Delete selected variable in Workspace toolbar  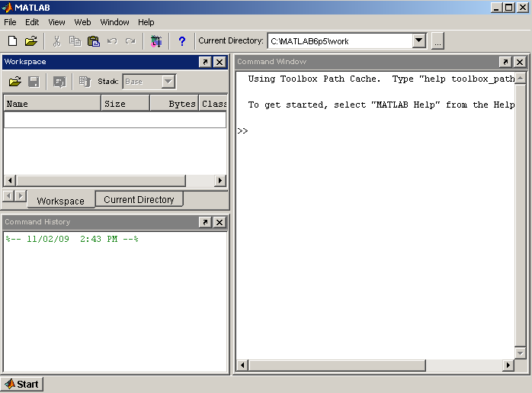click(x=85, y=82)
